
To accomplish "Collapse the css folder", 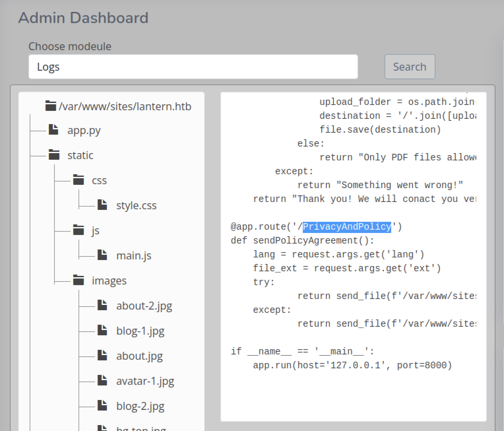I will pos(79,180).
